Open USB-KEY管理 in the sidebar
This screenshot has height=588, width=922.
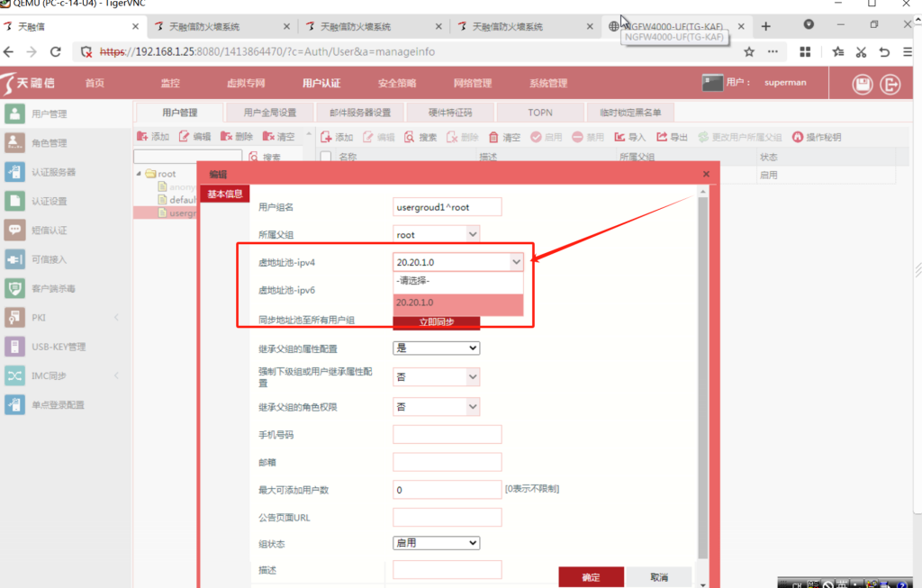pyautogui.click(x=58, y=347)
